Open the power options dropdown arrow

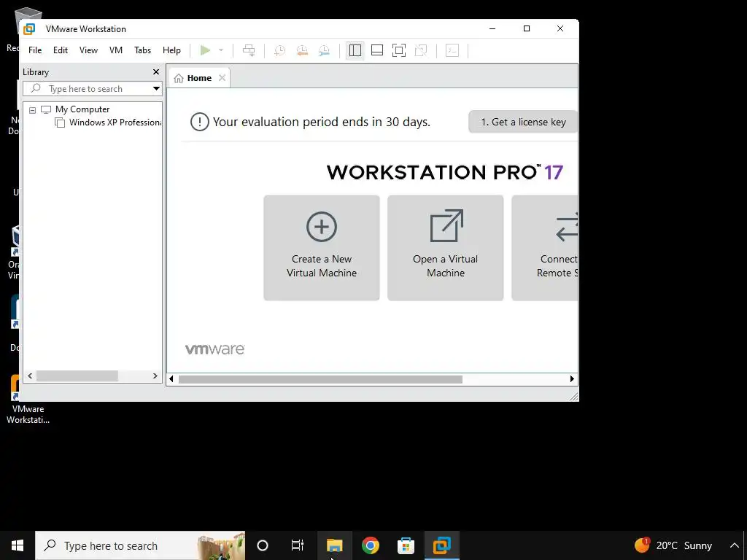coord(221,50)
